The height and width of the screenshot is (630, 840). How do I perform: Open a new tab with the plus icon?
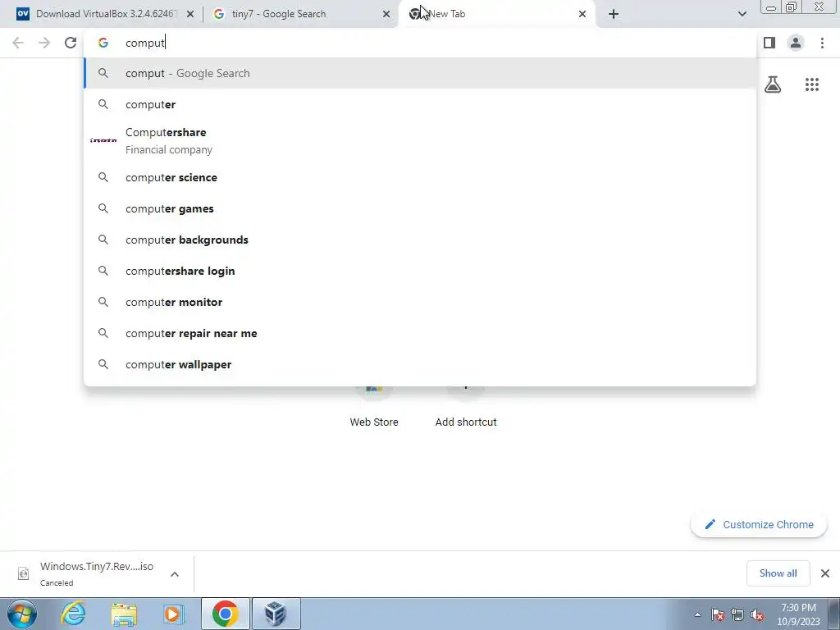tap(614, 14)
